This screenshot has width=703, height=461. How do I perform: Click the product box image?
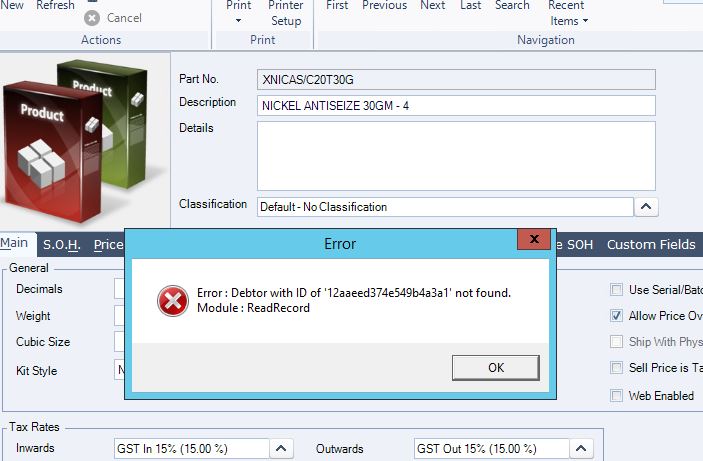pos(75,141)
